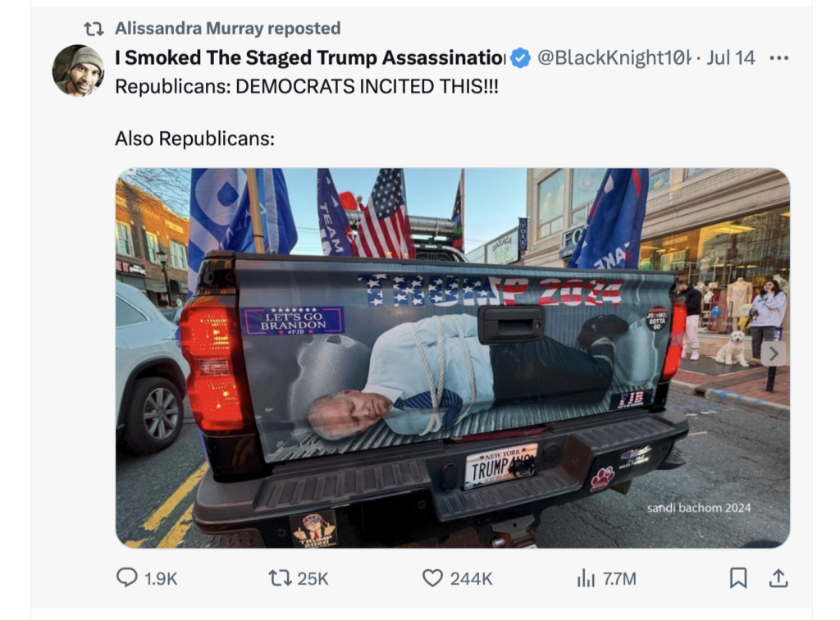Like the post with the heart icon
840x620 pixels.
tap(432, 578)
